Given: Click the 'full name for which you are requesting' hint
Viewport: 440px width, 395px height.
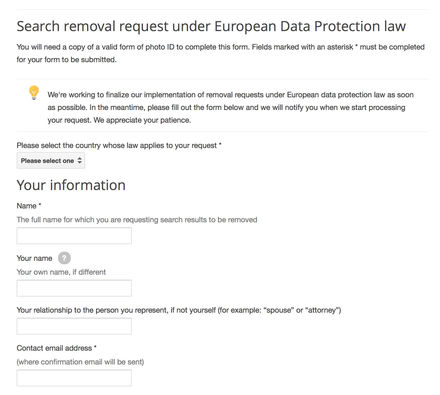Looking at the screenshot, I should tap(137, 220).
